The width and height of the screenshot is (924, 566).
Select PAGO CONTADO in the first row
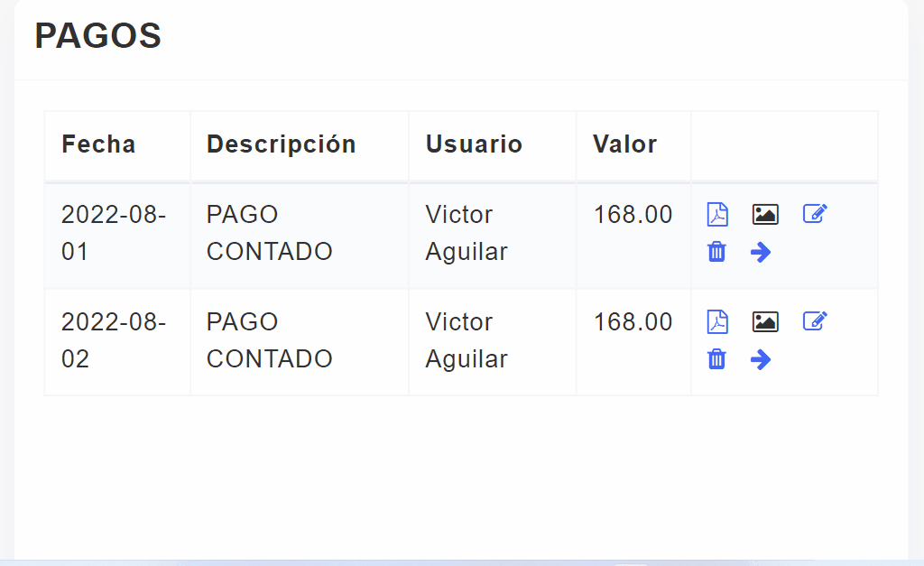269,233
